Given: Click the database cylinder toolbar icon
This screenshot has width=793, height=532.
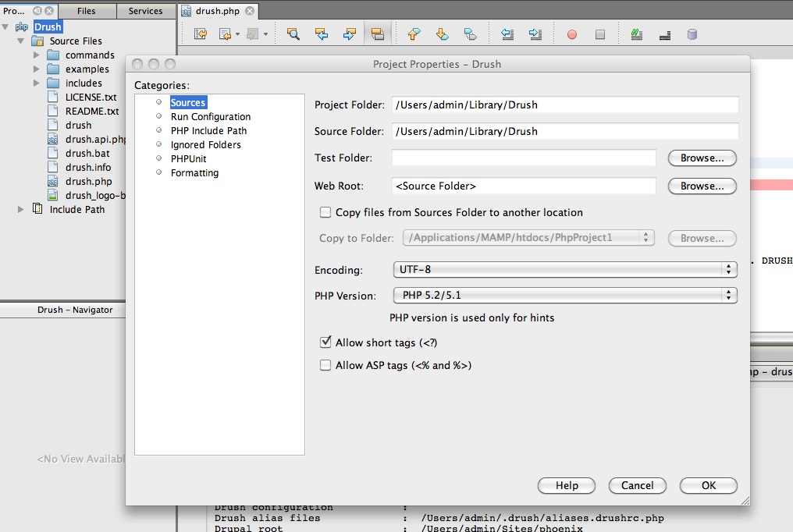Looking at the screenshot, I should (692, 34).
